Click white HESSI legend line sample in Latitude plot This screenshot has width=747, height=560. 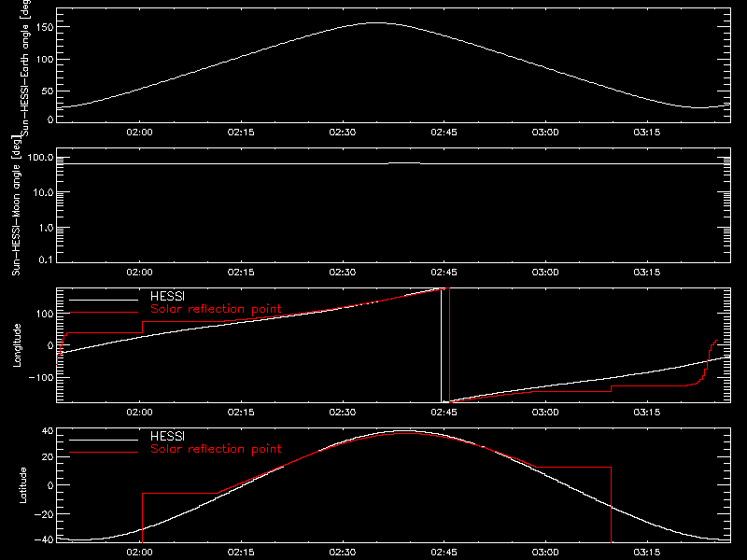point(104,440)
